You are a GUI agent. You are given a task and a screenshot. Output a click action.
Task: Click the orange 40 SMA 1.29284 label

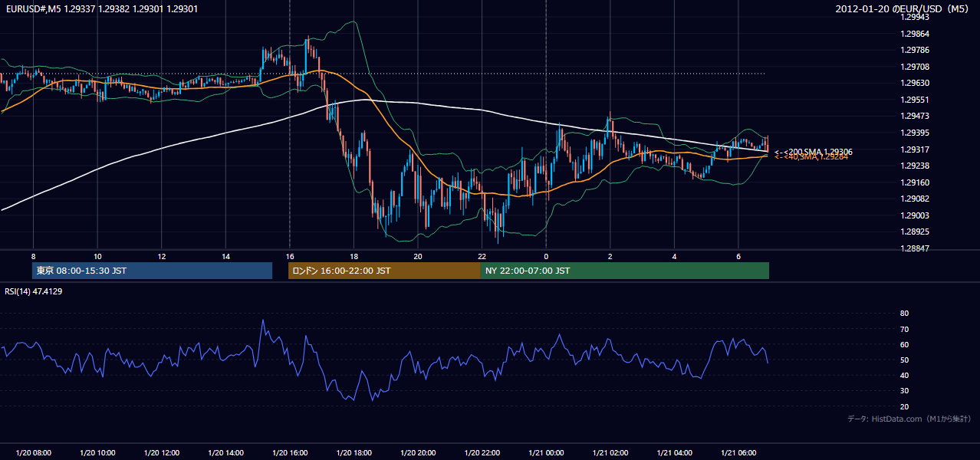811,157
